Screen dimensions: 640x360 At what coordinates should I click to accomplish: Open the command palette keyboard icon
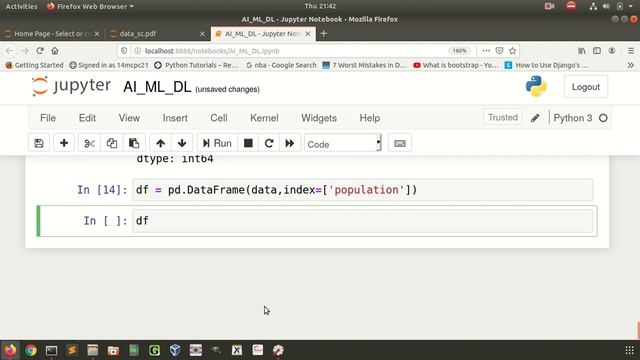point(400,143)
